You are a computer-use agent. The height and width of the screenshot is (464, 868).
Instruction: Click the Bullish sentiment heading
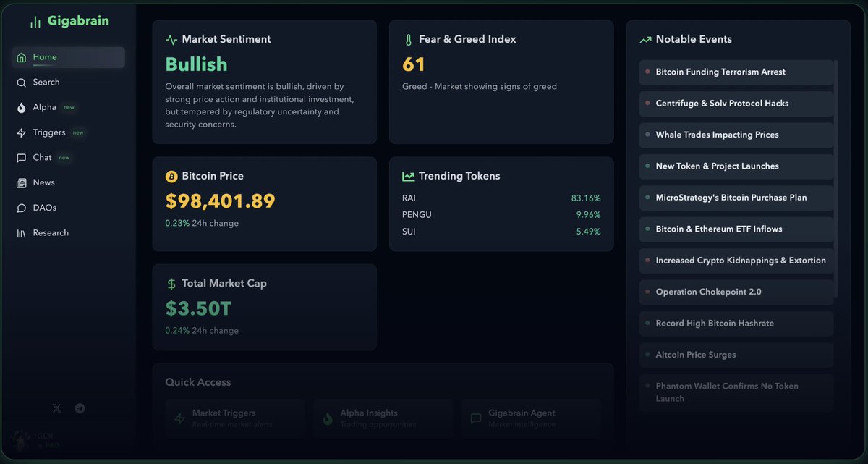(x=196, y=64)
